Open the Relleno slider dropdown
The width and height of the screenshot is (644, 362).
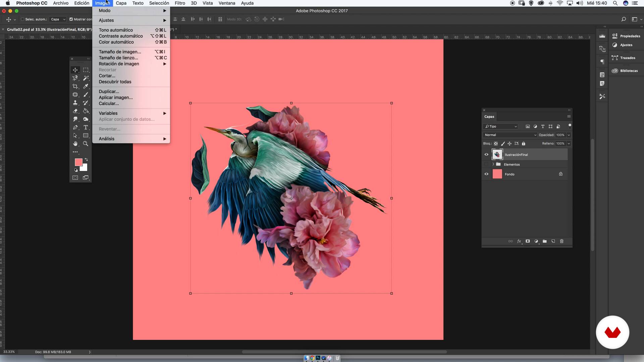[x=569, y=143]
